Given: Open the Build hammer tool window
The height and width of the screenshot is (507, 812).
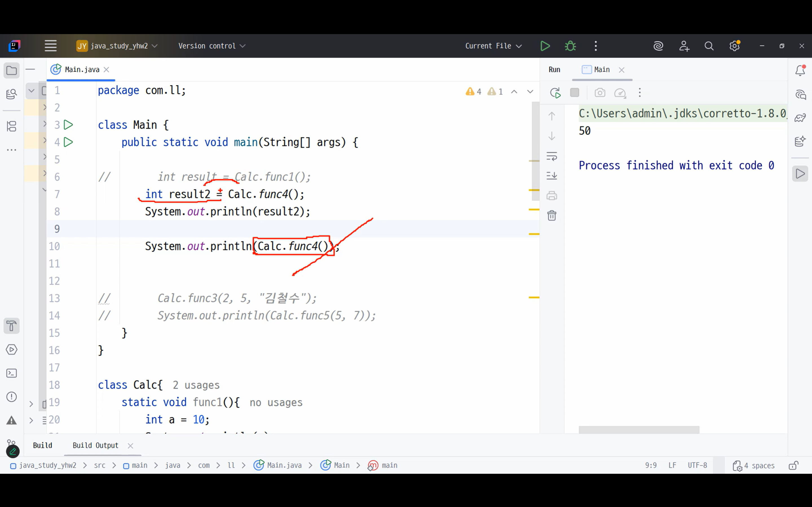Looking at the screenshot, I should (11, 326).
